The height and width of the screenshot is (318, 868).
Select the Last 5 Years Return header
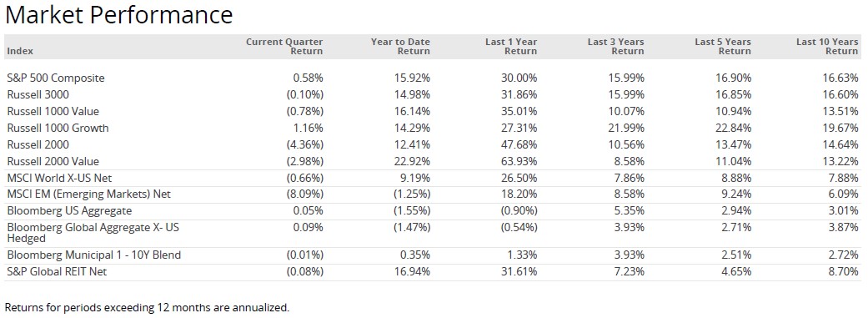coord(723,47)
